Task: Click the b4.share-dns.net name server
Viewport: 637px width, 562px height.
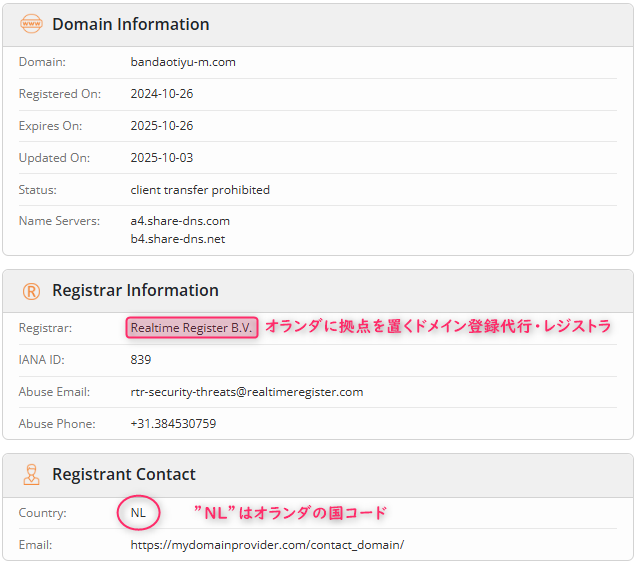Action: 178,239
